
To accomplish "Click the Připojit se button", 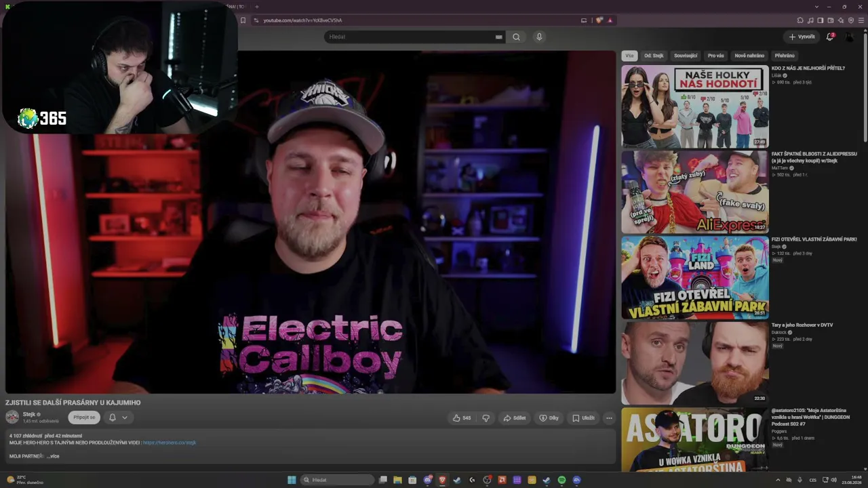I will tap(84, 418).
